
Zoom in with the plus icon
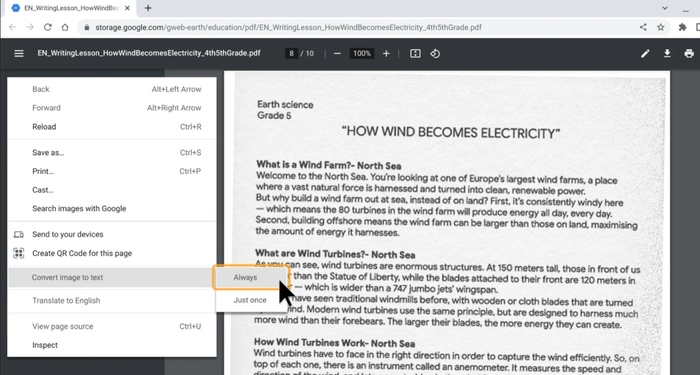386,54
